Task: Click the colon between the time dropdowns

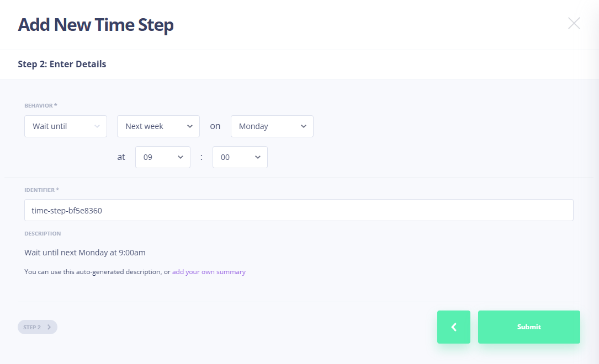Action: click(202, 157)
